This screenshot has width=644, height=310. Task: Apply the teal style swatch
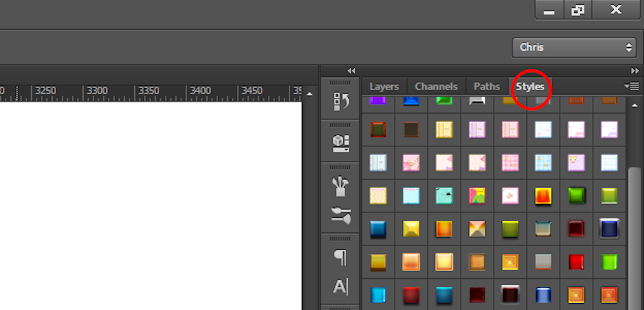pos(445,196)
